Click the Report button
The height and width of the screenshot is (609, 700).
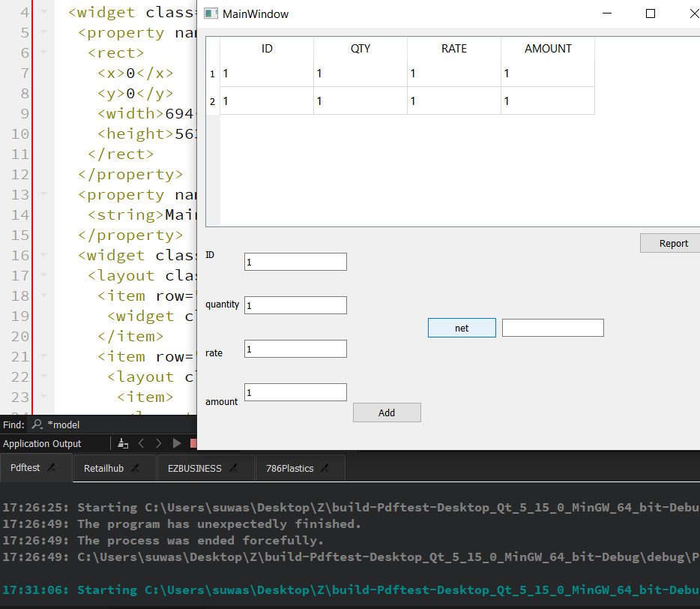tap(672, 243)
